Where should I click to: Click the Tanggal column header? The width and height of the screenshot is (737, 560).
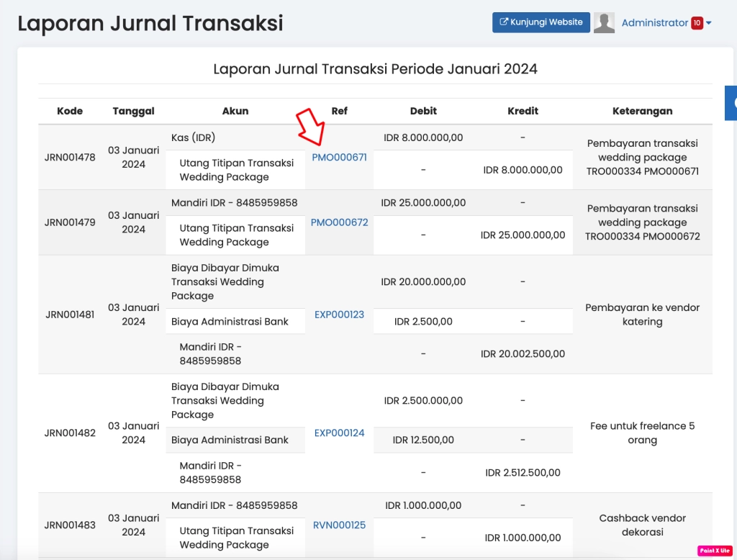133,111
